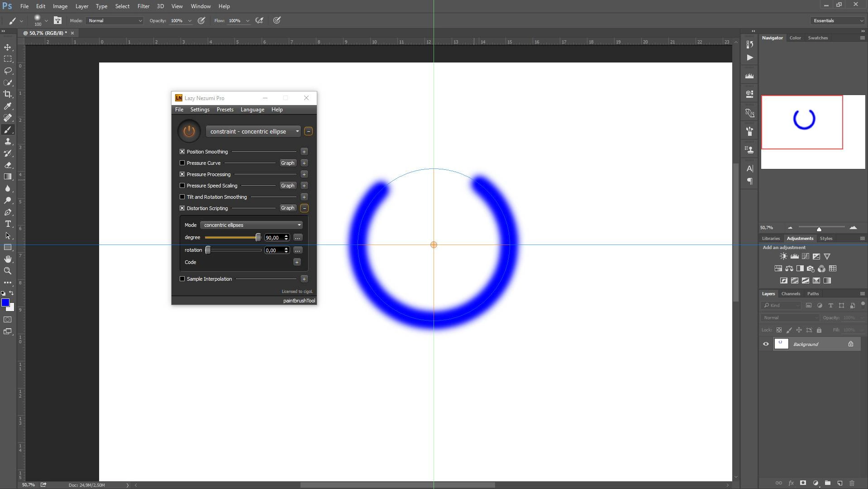Create a new layer icon

pos(839,483)
